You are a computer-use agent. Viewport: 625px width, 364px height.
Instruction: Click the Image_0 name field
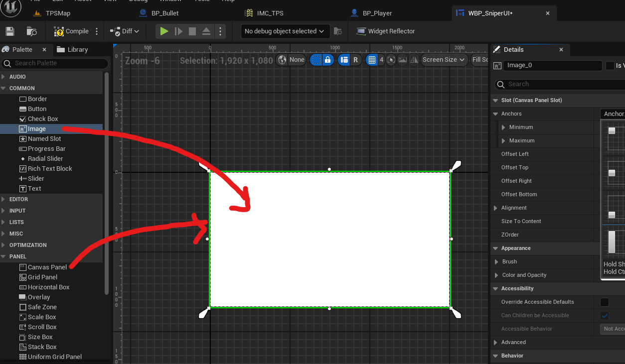pyautogui.click(x=553, y=65)
